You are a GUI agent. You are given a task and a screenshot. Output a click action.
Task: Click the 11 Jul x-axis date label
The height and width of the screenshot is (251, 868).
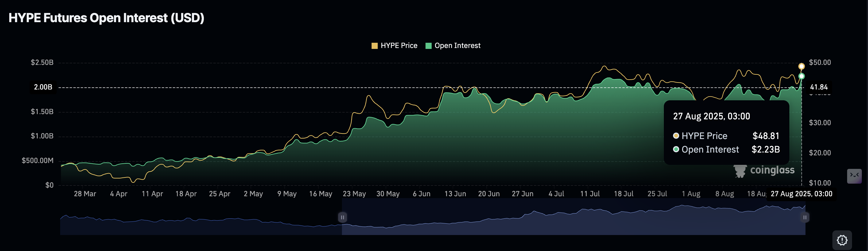pos(590,194)
